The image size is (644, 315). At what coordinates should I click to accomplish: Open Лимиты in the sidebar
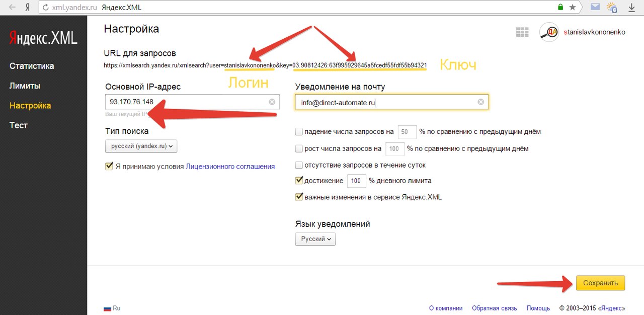25,86
